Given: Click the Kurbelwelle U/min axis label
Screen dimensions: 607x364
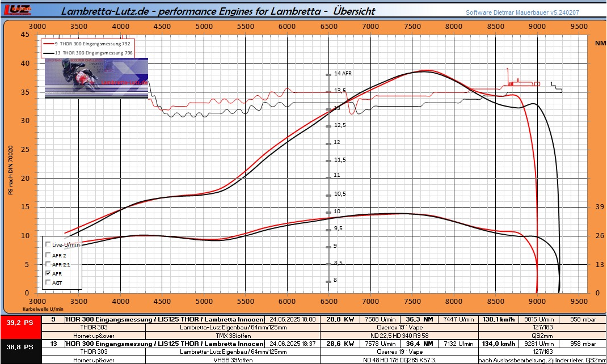Looking at the screenshot, I should tap(43, 309).
